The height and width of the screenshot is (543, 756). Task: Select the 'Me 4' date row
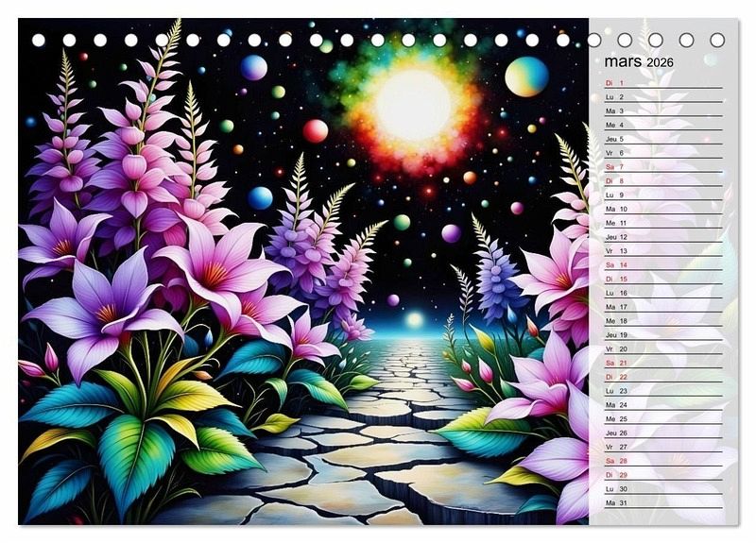tap(664, 125)
